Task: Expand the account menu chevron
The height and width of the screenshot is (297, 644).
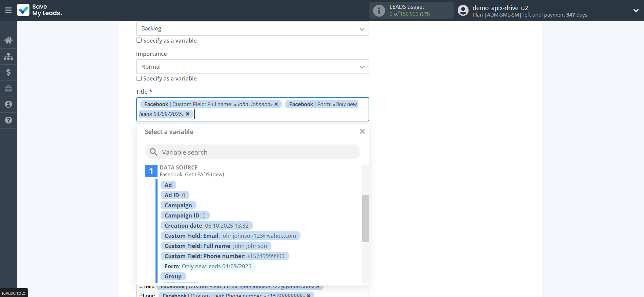Action: (636, 10)
